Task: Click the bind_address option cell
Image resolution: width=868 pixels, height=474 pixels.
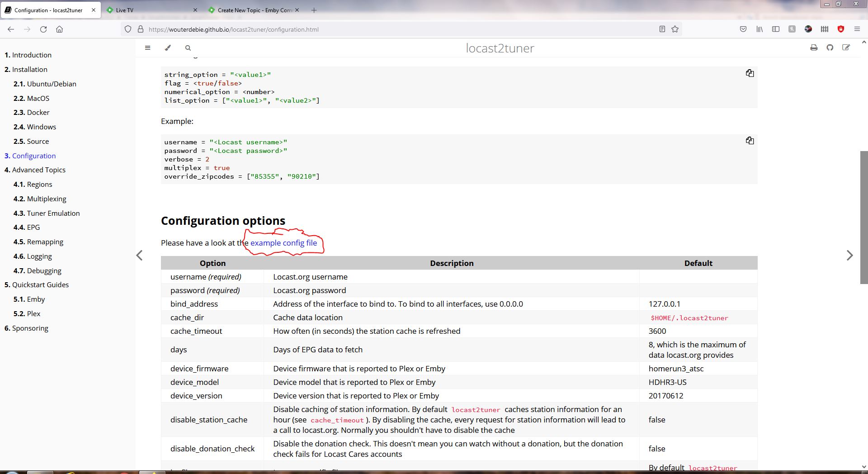Action: [x=212, y=304]
